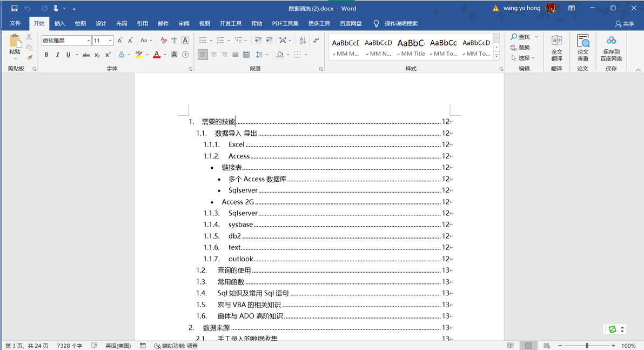Apply character border icon
The image size is (644, 350).
(185, 41)
